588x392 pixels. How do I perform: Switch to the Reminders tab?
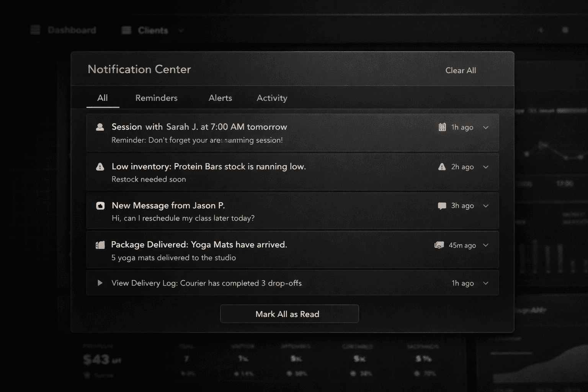point(156,98)
